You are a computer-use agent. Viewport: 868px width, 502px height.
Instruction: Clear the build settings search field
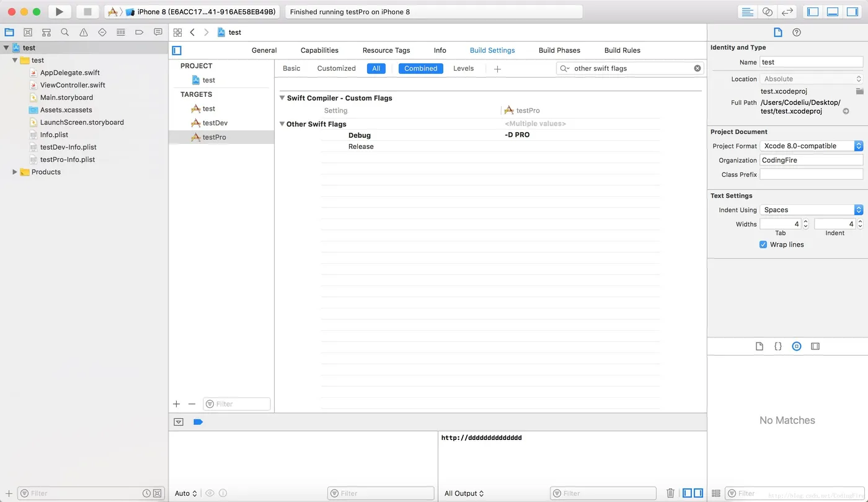coord(697,68)
